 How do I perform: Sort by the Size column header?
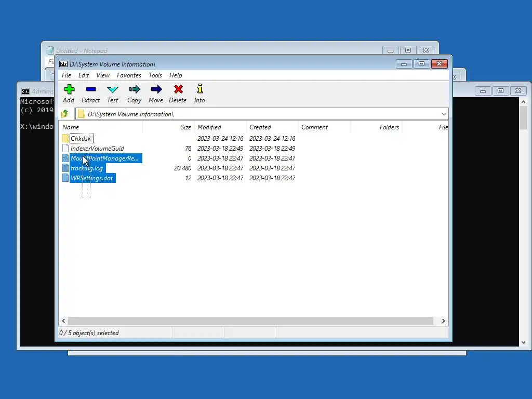pyautogui.click(x=168, y=127)
